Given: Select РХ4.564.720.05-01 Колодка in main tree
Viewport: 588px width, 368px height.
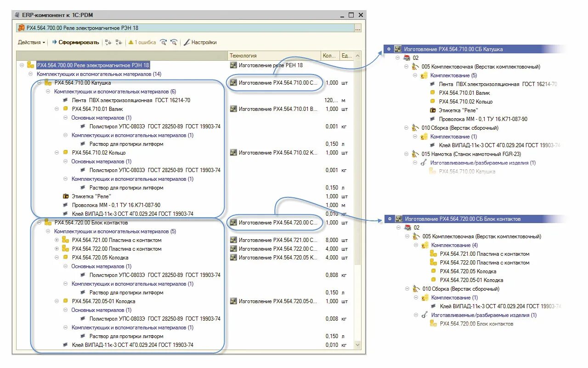Looking at the screenshot, I should [103, 301].
